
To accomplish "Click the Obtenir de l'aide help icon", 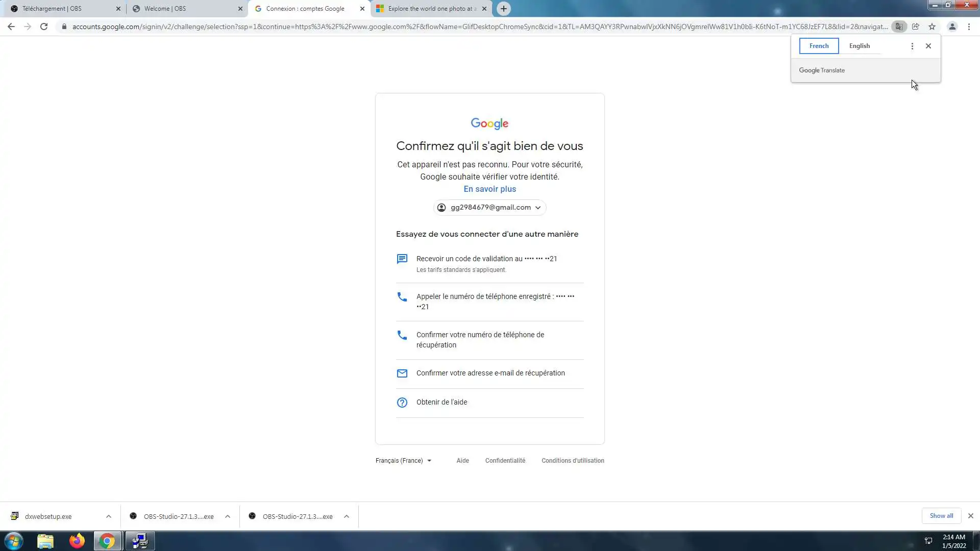I will point(402,403).
